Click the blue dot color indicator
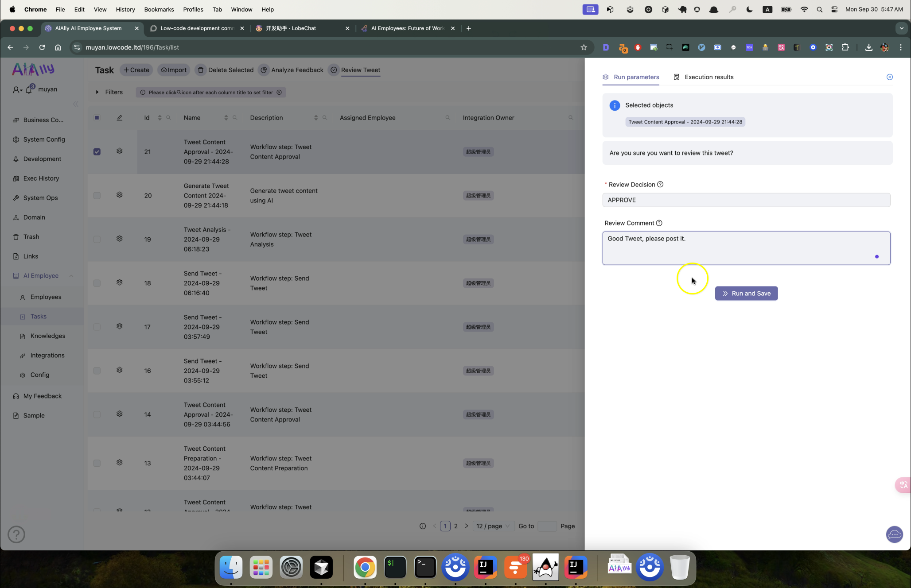The height and width of the screenshot is (588, 911). coord(877,256)
